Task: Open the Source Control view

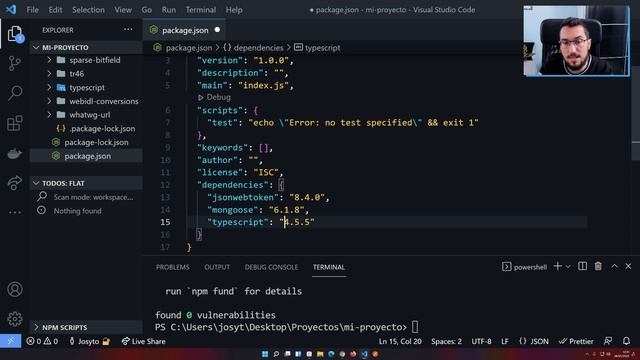Action: [15, 63]
